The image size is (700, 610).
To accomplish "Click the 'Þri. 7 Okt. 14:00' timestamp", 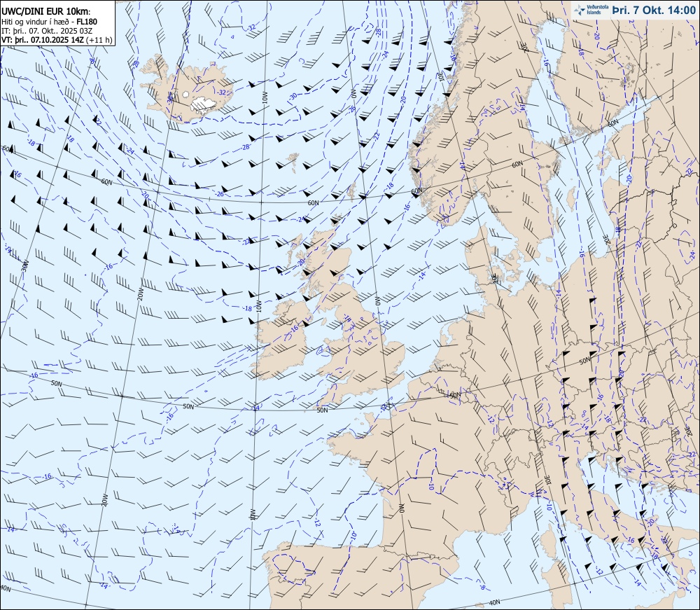I will (x=654, y=11).
